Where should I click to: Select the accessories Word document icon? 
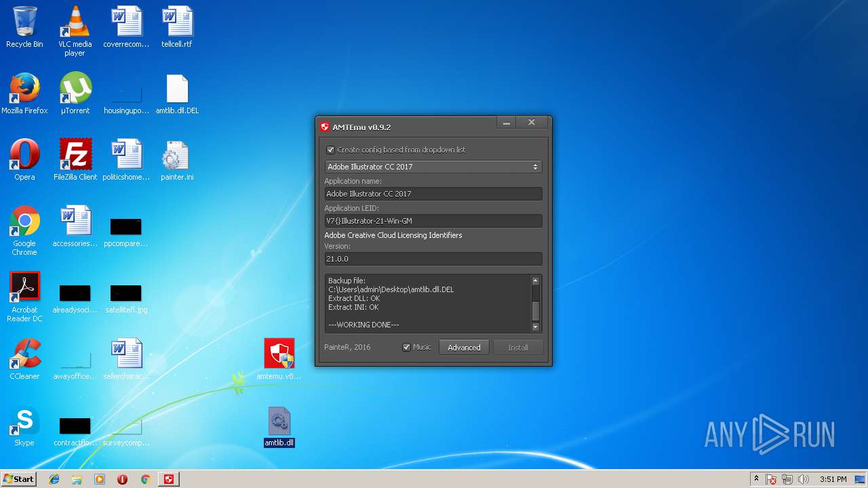pos(75,226)
